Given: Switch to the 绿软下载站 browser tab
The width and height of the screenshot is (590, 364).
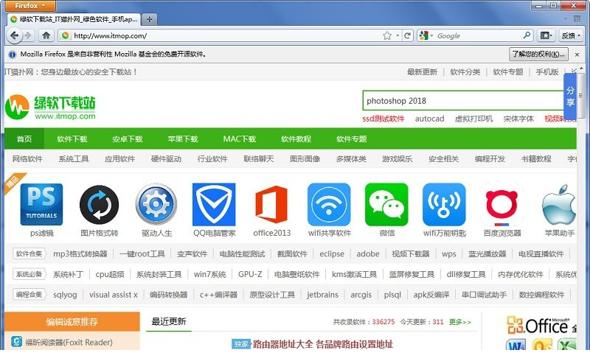Looking at the screenshot, I should [74, 19].
